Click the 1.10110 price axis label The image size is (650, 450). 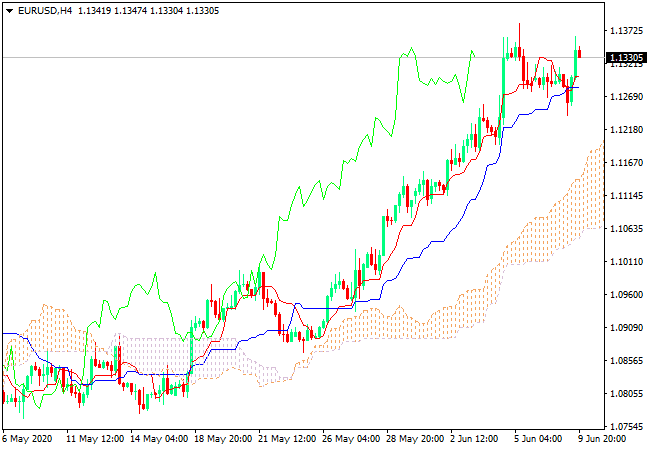coord(626,262)
